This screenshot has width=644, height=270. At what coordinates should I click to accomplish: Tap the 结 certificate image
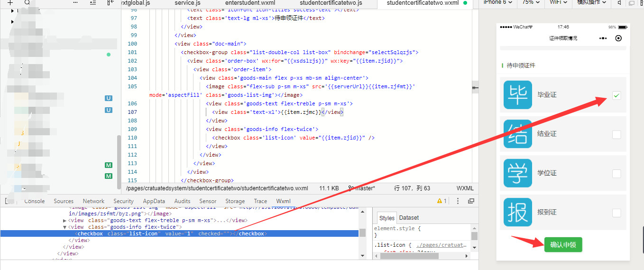pos(518,134)
